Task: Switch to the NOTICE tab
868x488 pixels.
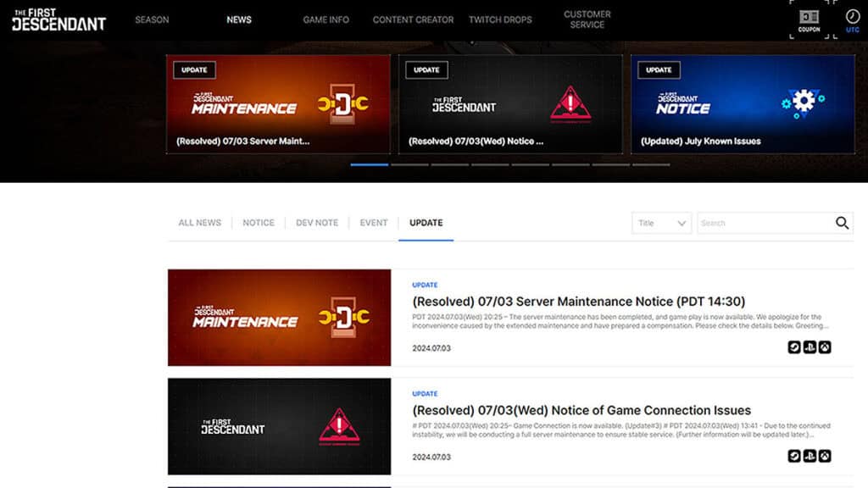Action: pos(258,222)
